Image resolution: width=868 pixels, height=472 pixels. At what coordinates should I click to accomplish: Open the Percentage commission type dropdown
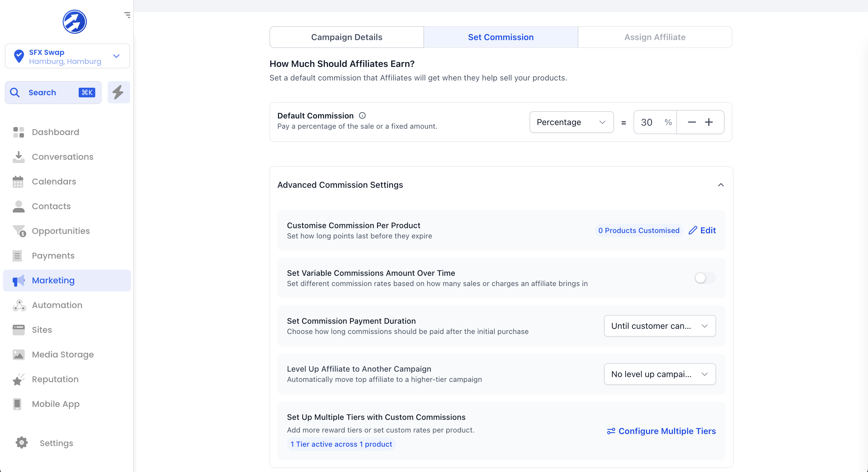coord(571,122)
